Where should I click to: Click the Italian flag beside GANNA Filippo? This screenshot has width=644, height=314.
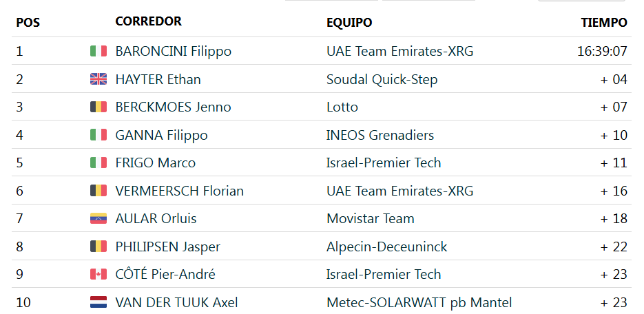coord(98,135)
